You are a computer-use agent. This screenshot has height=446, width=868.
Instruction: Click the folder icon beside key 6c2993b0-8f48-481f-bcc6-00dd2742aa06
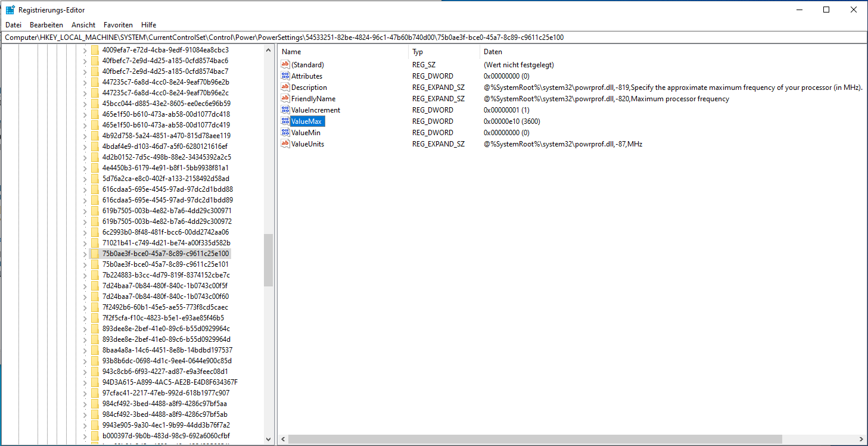[x=96, y=232]
